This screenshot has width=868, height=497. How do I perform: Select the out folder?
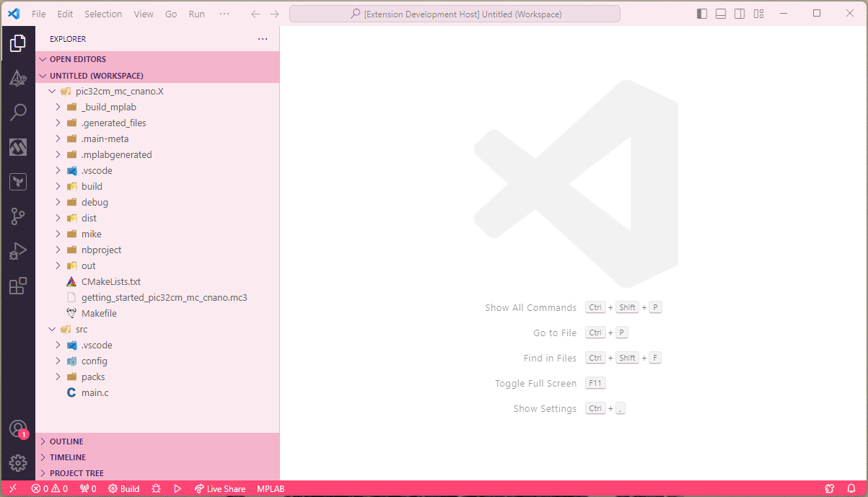click(157, 265)
